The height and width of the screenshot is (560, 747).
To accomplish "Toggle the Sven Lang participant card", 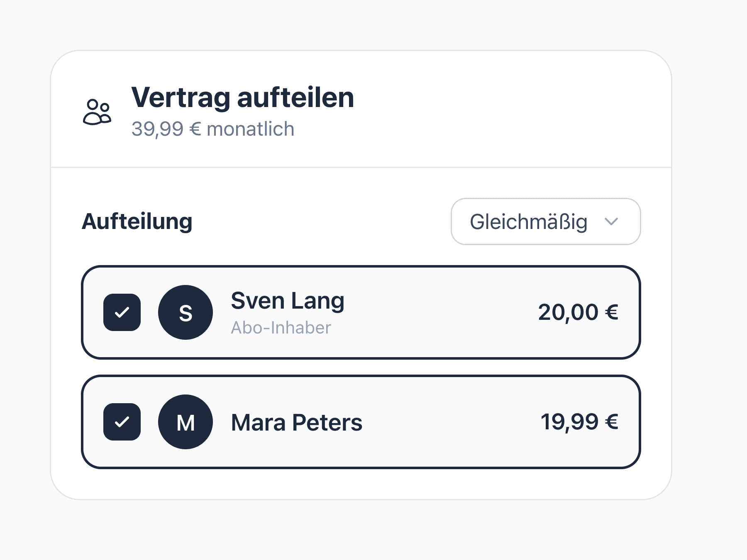I will tap(361, 312).
